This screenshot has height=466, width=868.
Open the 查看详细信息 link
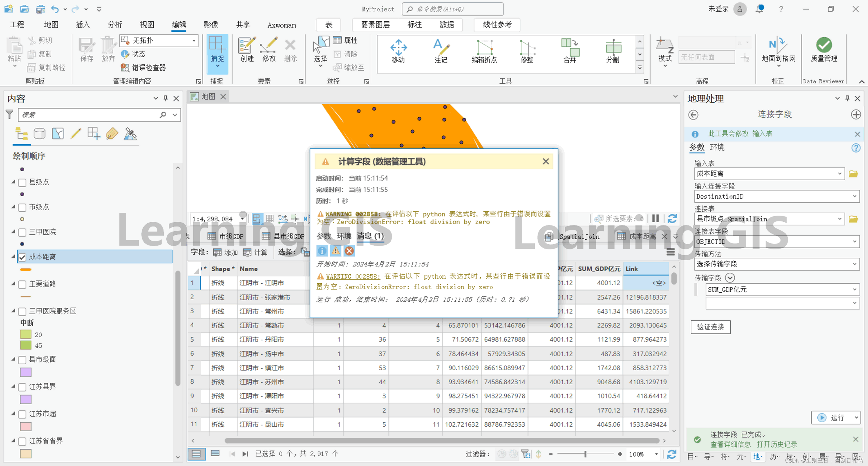tap(730, 444)
